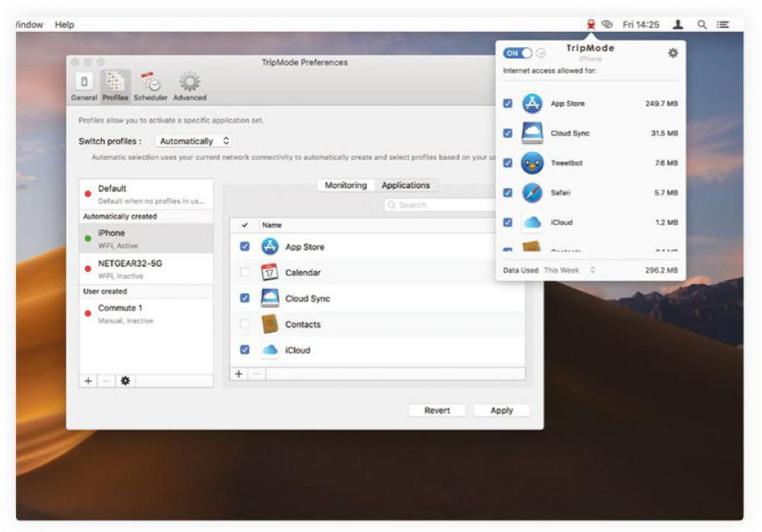Toggle the TripMode ON switch
This screenshot has height=532, width=762.
point(517,53)
